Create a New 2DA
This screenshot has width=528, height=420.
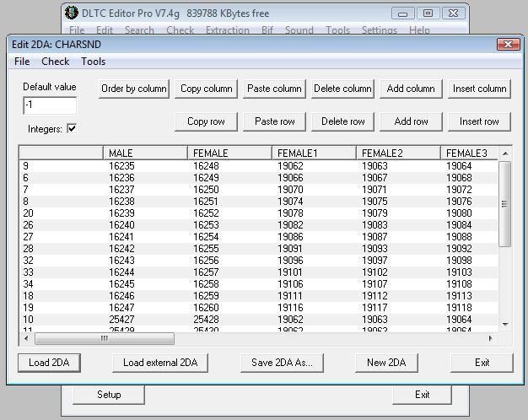coord(386,363)
